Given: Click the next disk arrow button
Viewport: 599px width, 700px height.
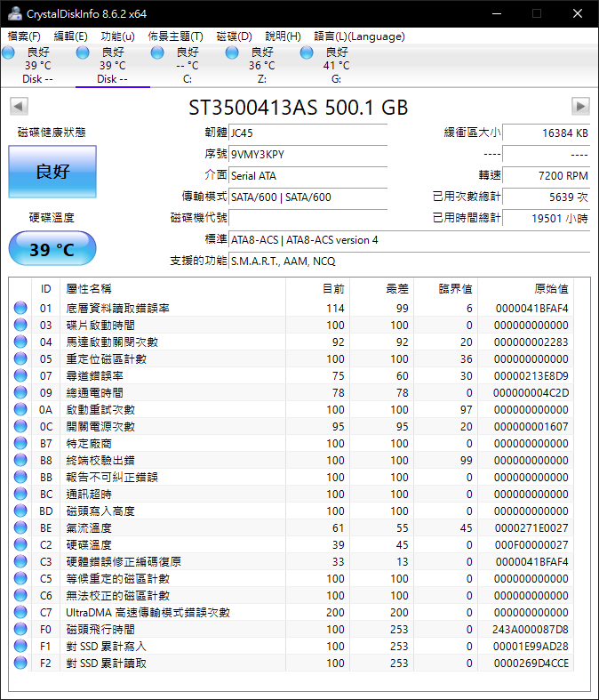Looking at the screenshot, I should pos(580,106).
